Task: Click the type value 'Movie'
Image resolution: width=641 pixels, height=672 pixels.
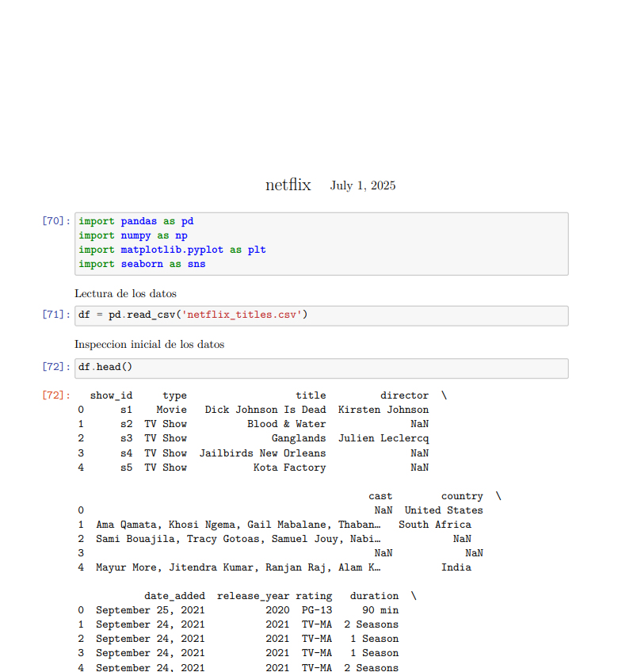Action: pos(171,410)
